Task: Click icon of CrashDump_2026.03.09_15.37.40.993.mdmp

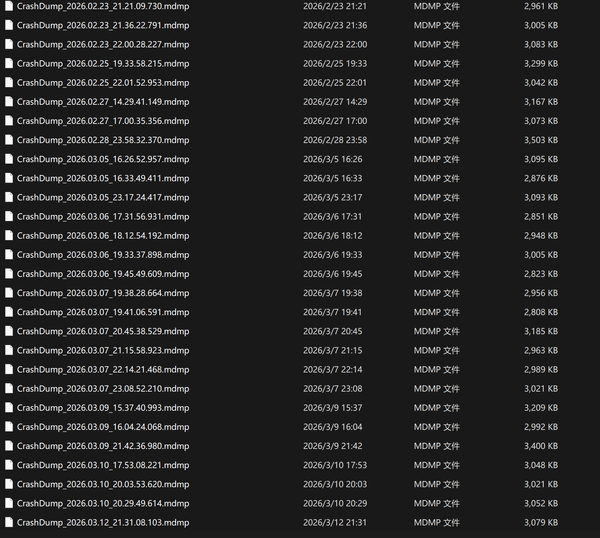Action: coord(9,408)
